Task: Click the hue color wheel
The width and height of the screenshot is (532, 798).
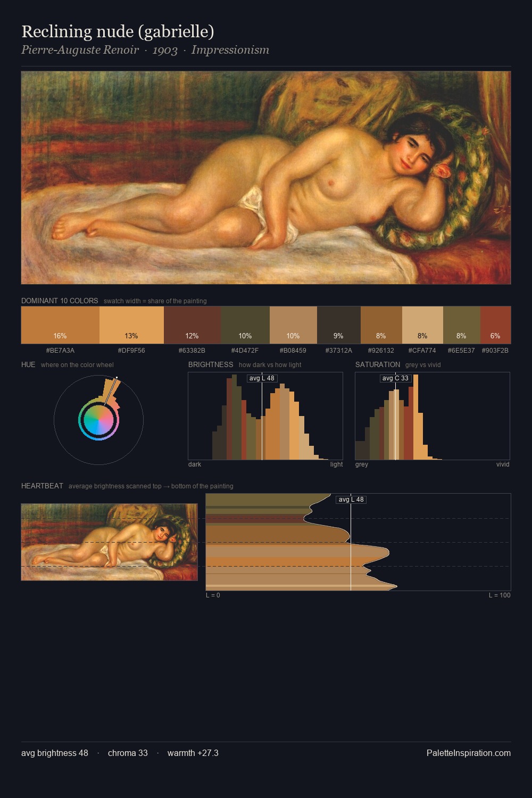Action: (98, 420)
